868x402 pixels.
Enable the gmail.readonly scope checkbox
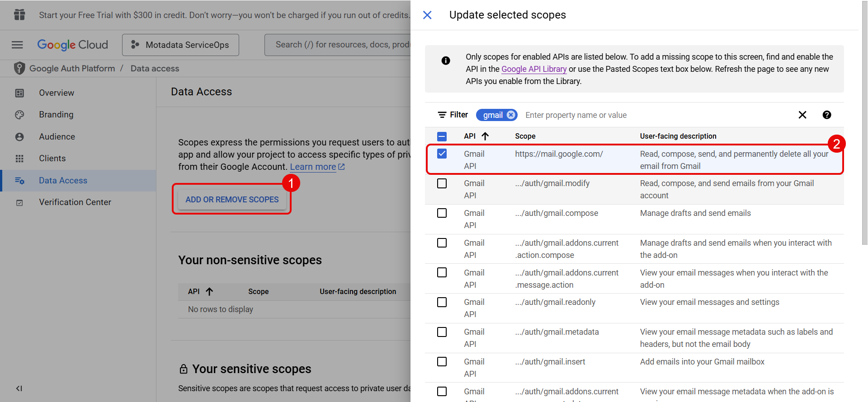coord(442,302)
